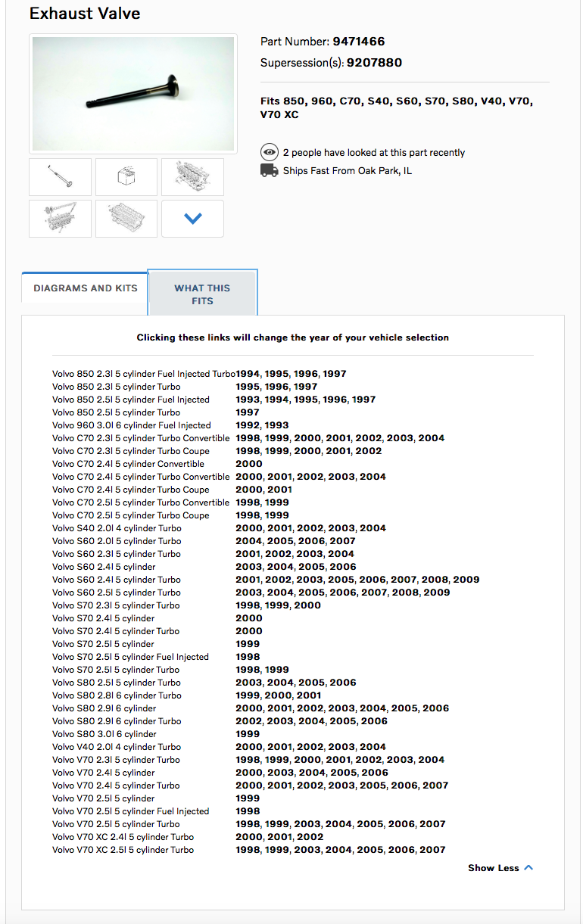
Task: Click the eye icon beside recent views
Action: (269, 152)
